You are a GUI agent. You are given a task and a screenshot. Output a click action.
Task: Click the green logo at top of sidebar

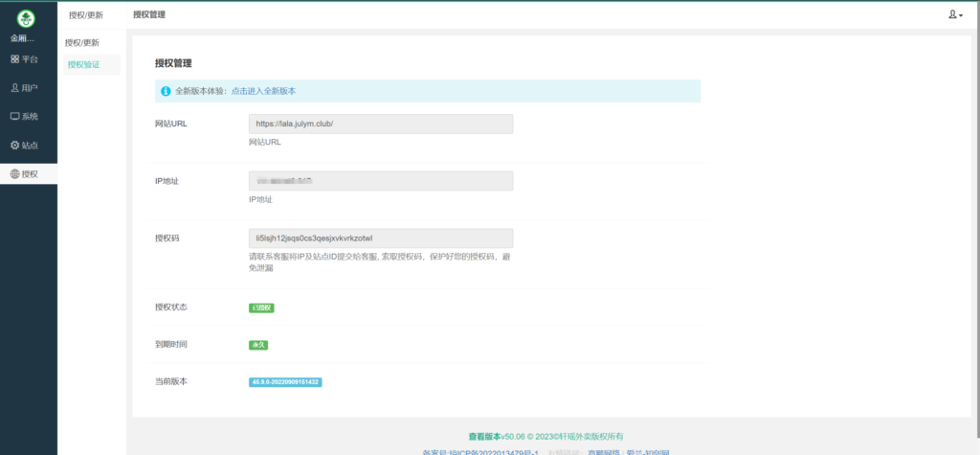(x=28, y=18)
